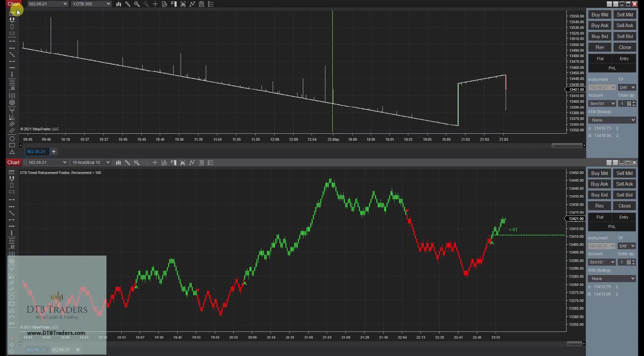644x356 pixels.
Task: Click the Chart menu label in the title bar
Action: (x=13, y=4)
